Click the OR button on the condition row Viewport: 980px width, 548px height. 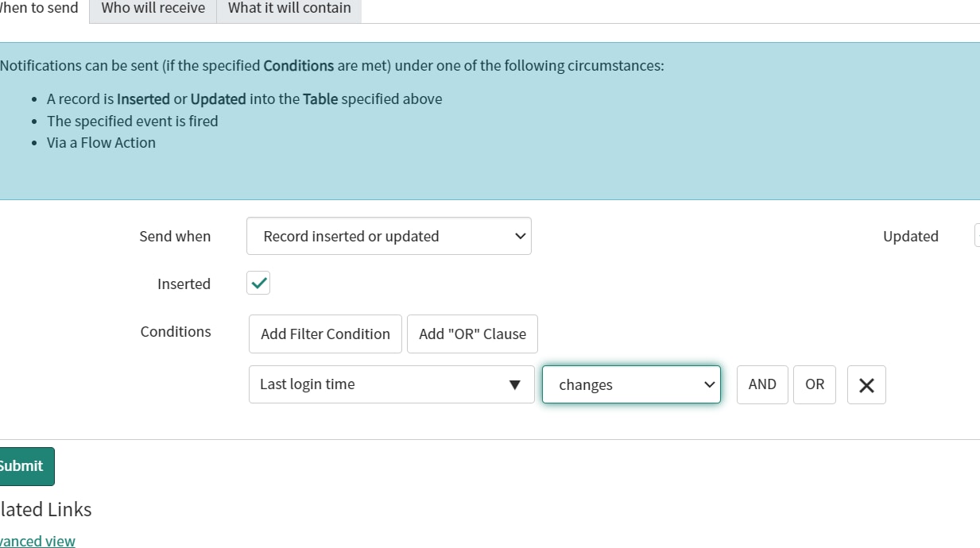814,384
